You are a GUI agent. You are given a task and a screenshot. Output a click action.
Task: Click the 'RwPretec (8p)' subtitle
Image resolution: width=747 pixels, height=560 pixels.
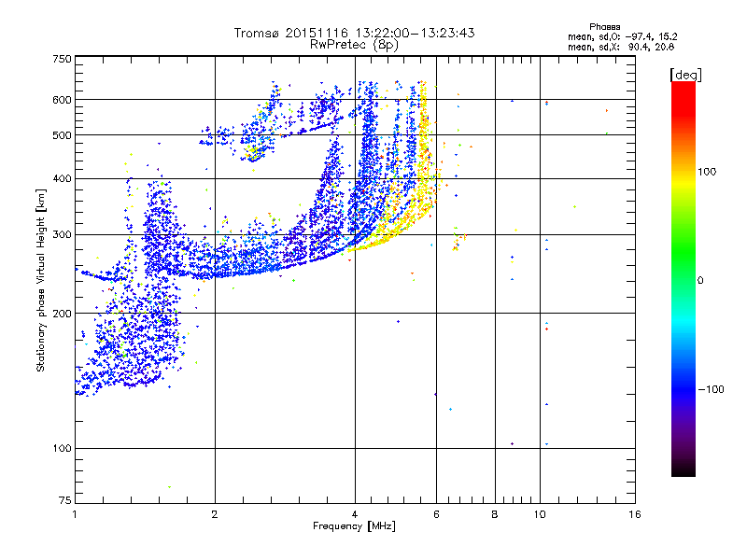coord(354,45)
